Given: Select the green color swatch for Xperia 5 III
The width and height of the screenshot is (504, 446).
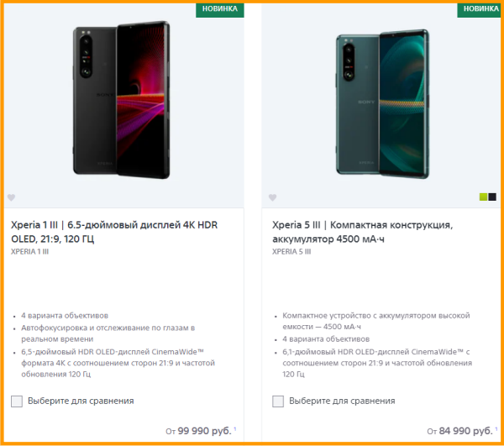Looking at the screenshot, I should coord(483,197).
